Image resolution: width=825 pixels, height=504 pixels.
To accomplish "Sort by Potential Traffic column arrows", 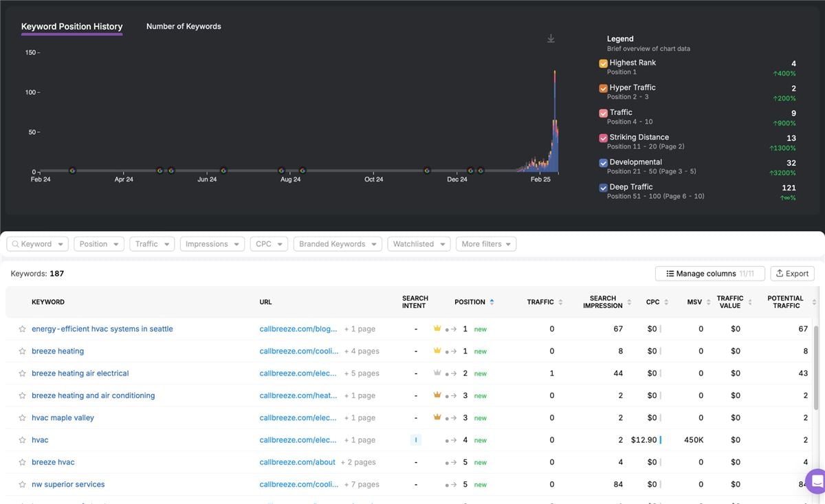I will [814, 302].
